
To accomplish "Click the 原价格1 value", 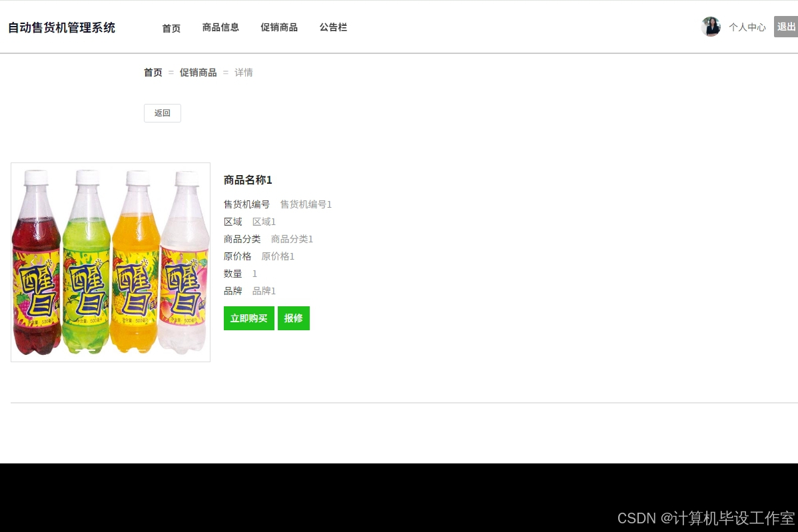I will (278, 256).
